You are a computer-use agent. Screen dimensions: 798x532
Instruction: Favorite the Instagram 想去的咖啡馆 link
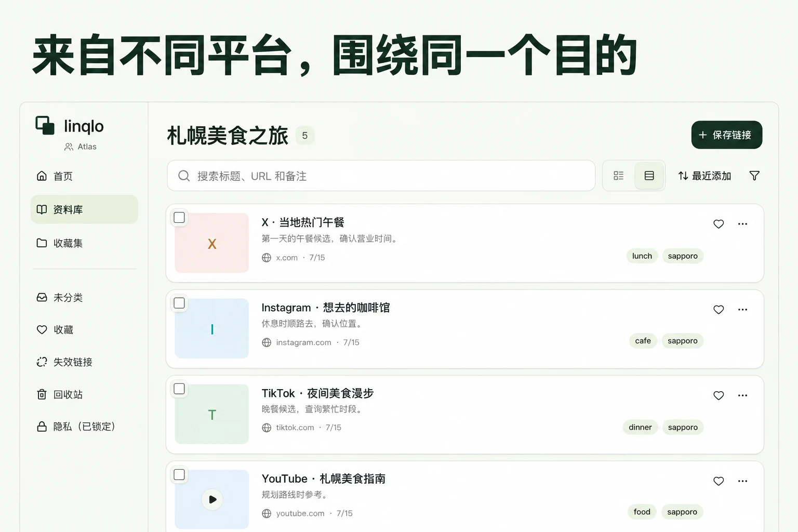(719, 310)
